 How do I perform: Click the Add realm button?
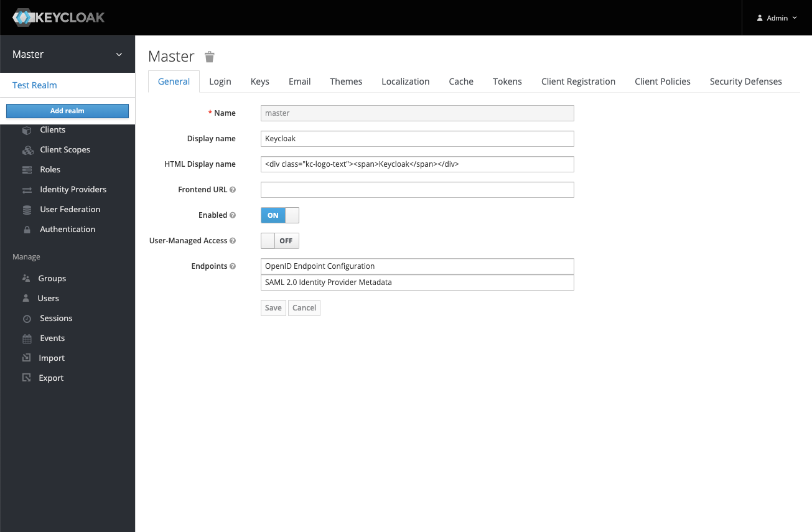(x=67, y=110)
